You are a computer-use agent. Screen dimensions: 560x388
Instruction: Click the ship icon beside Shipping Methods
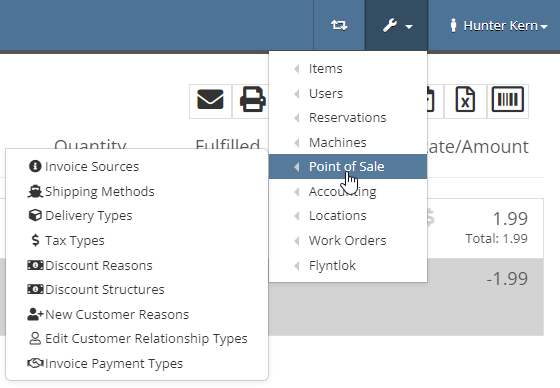point(35,191)
